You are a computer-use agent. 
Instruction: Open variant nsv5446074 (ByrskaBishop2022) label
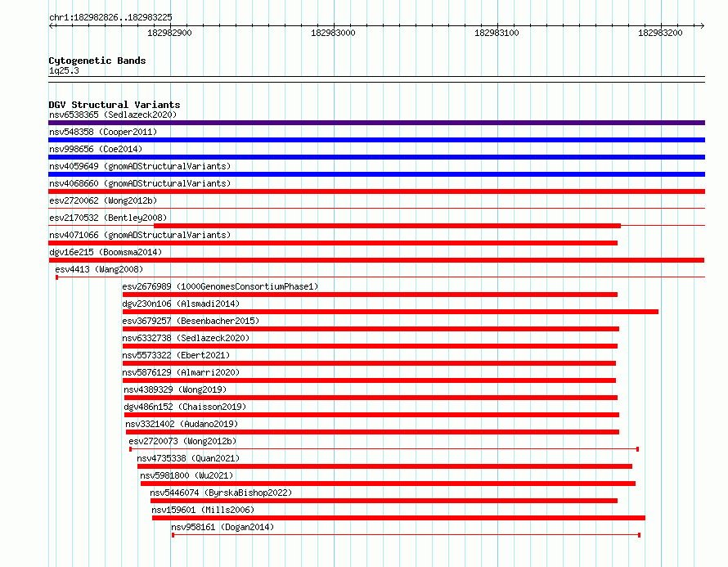click(221, 493)
